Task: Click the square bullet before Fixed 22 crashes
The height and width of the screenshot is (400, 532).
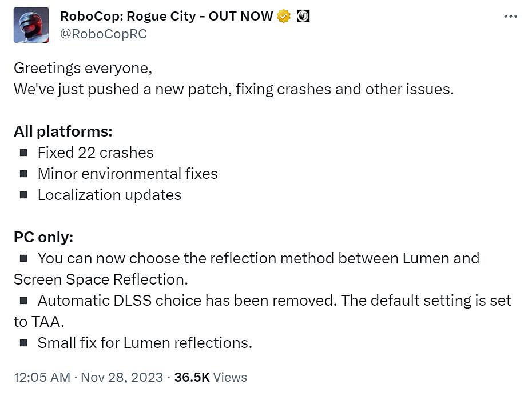Action: click(x=23, y=153)
